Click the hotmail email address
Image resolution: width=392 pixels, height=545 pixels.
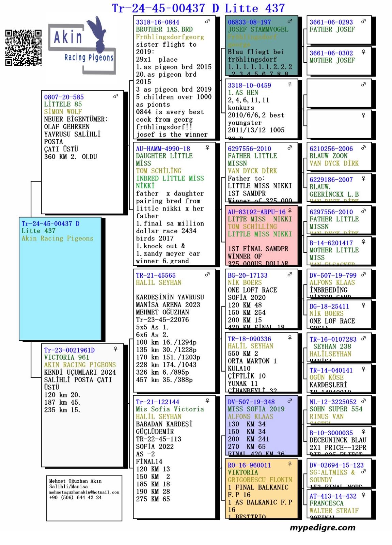pyautogui.click(x=84, y=492)
